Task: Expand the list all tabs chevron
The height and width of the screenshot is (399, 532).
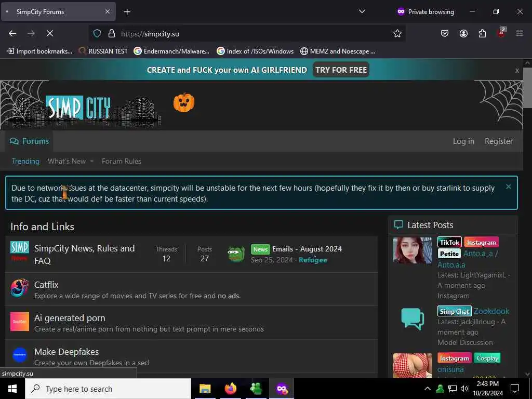Action: (362, 11)
